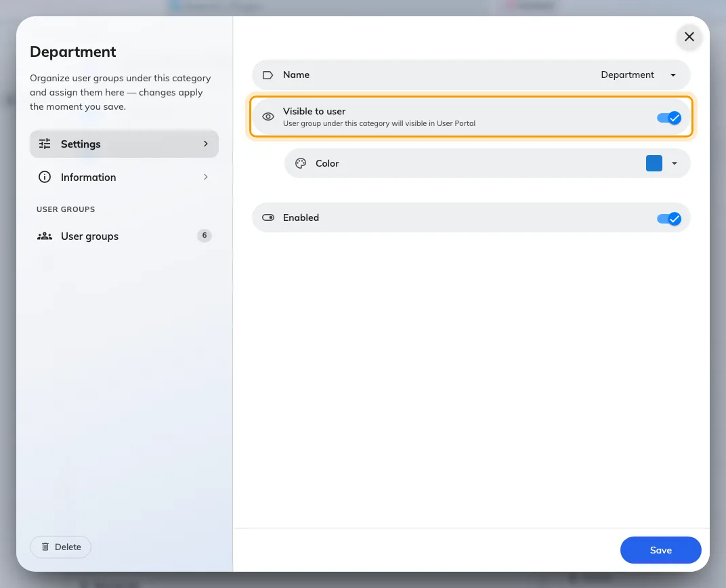The height and width of the screenshot is (588, 726).
Task: Open the Color dropdown arrow
Action: [x=675, y=163]
